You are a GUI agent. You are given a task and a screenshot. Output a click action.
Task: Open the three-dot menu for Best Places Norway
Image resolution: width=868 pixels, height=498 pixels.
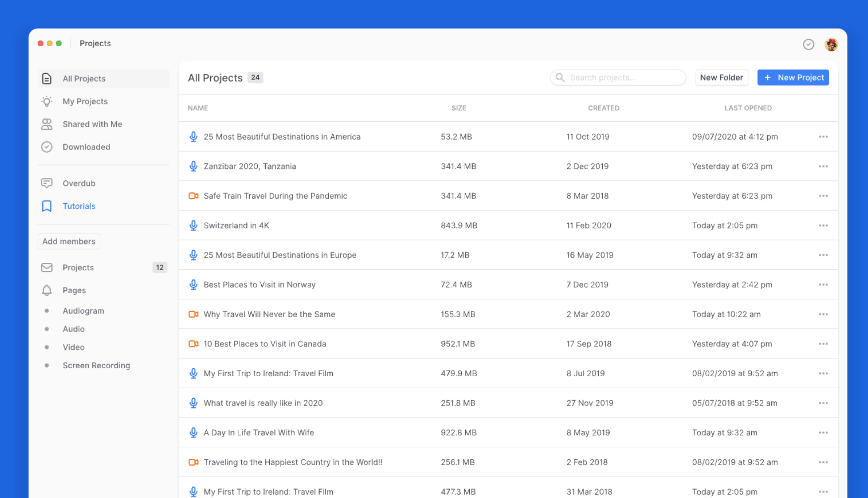coord(823,285)
